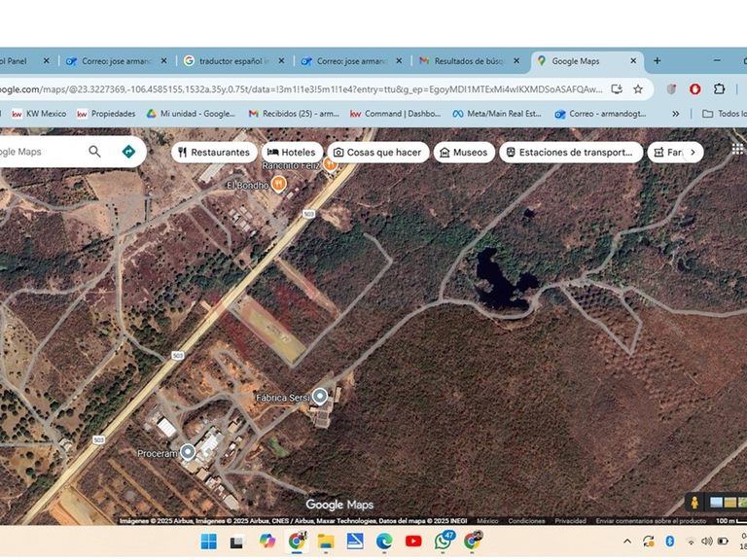Click the Fábrica Sersi map marker
Viewport: 747px width, 560px height.
[319, 396]
